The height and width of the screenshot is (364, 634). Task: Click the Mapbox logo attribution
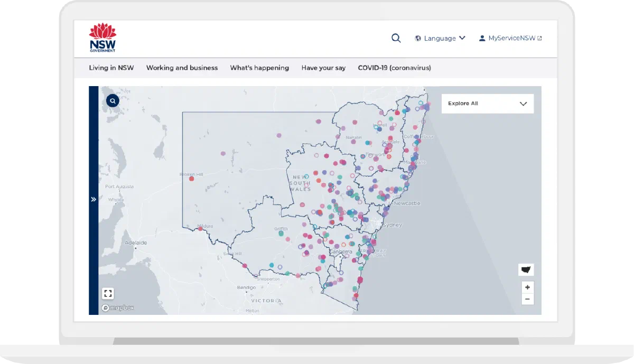118,308
